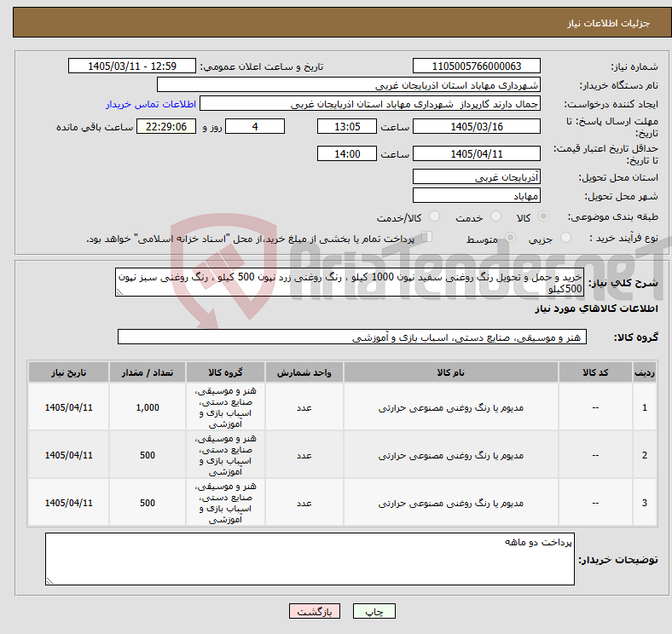The width and height of the screenshot is (672, 634).
Task: Click the response deadline time 13:05
Action: pos(347,126)
